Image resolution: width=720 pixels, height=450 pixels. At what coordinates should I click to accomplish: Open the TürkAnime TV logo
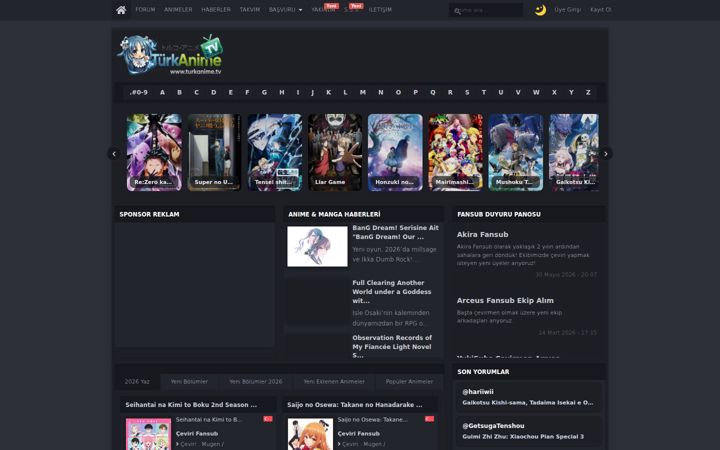[171, 54]
